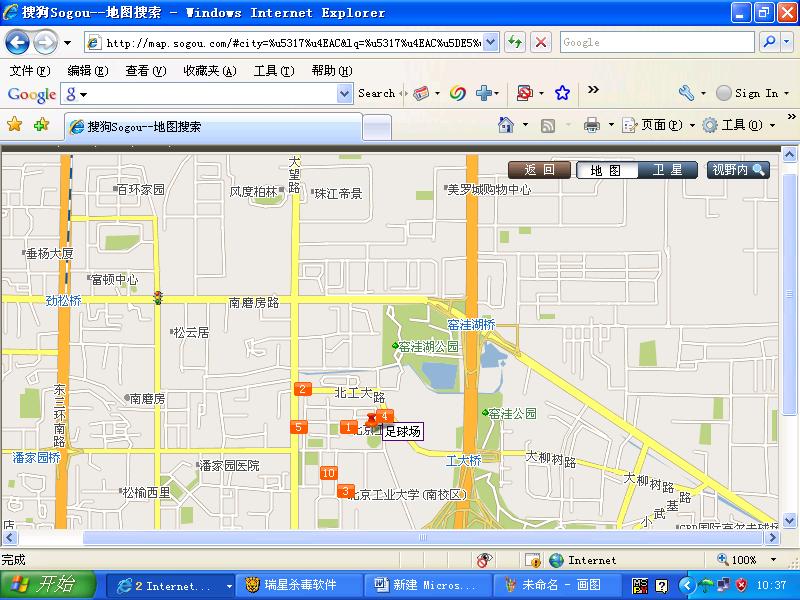Click the red pushpin on the map

click(x=372, y=420)
